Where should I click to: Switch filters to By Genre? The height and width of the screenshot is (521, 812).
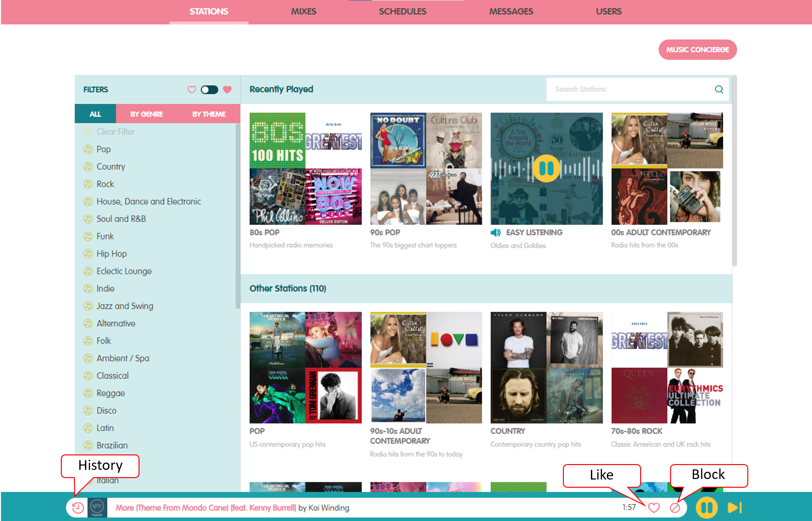(x=147, y=114)
